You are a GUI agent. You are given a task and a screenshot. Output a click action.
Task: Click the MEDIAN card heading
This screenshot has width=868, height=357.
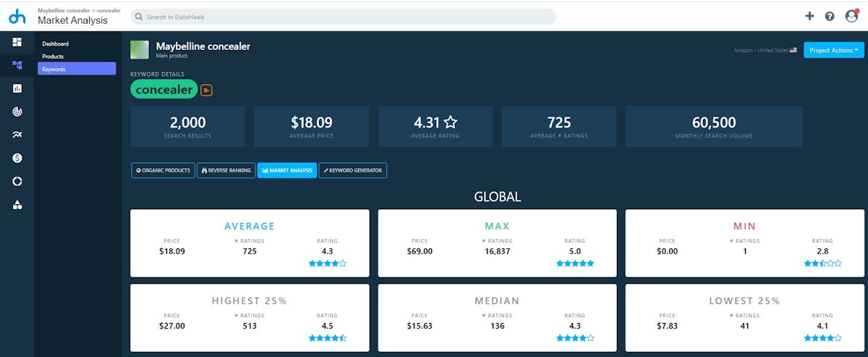point(498,301)
